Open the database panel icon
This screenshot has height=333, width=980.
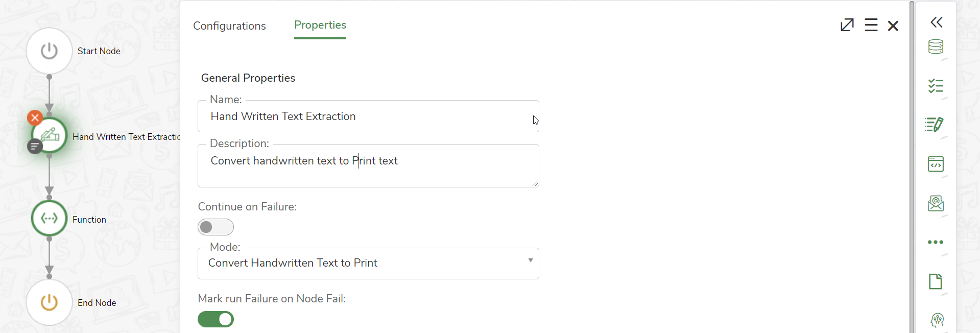(936, 47)
